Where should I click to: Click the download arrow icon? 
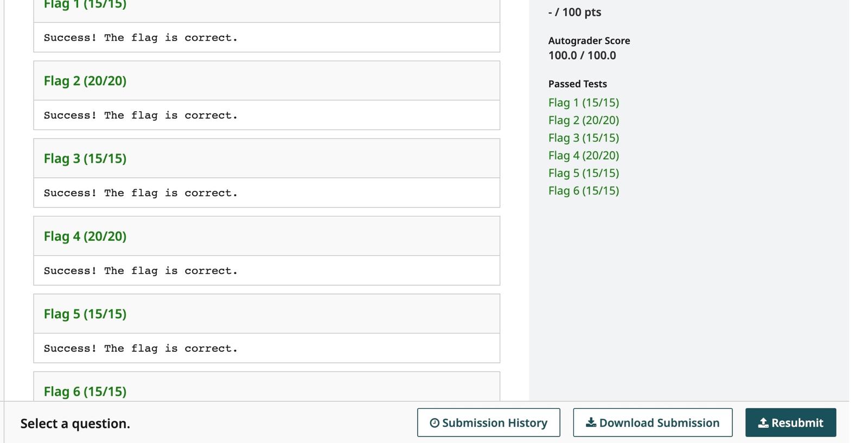[591, 422]
